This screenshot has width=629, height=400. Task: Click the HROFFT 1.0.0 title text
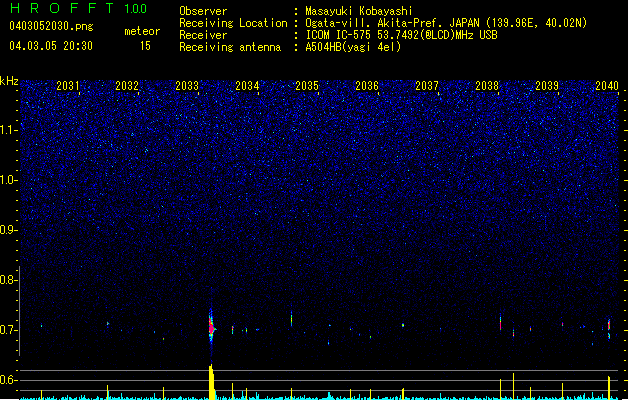tap(79, 8)
